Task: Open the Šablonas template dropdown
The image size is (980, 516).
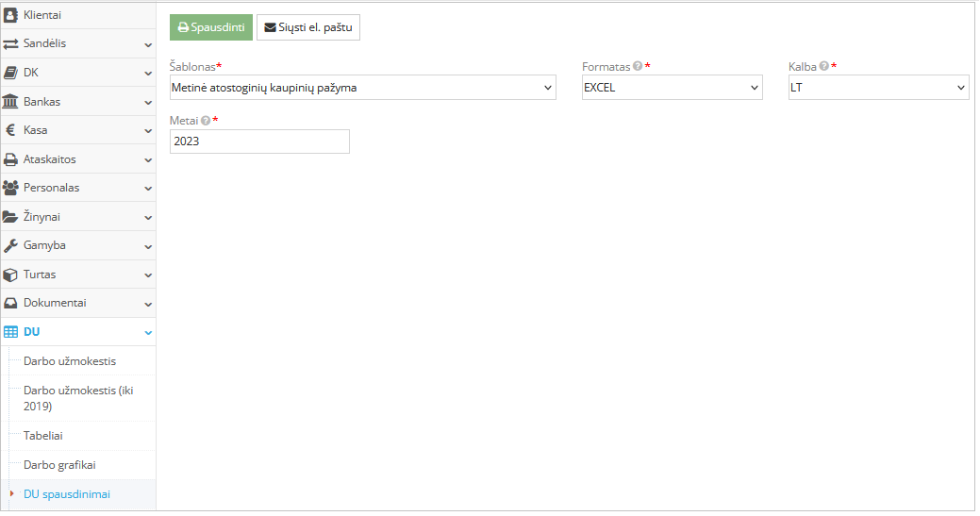Action: click(x=363, y=88)
